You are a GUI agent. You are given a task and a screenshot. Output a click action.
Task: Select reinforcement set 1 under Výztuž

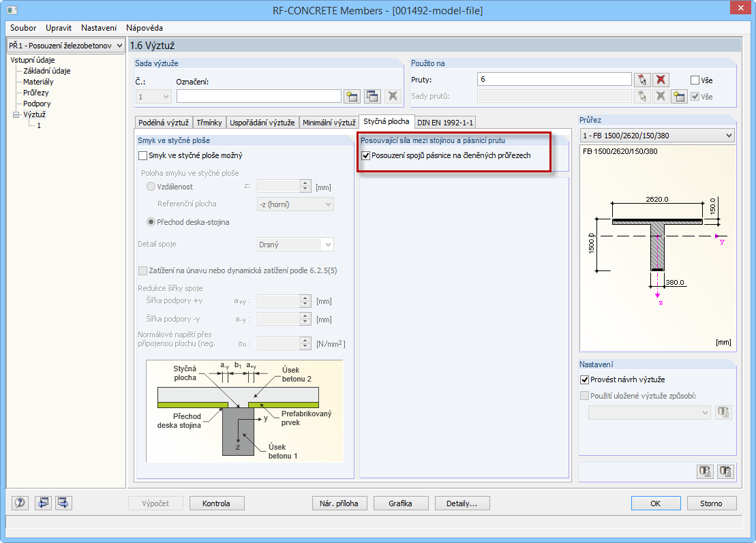pyautogui.click(x=39, y=125)
